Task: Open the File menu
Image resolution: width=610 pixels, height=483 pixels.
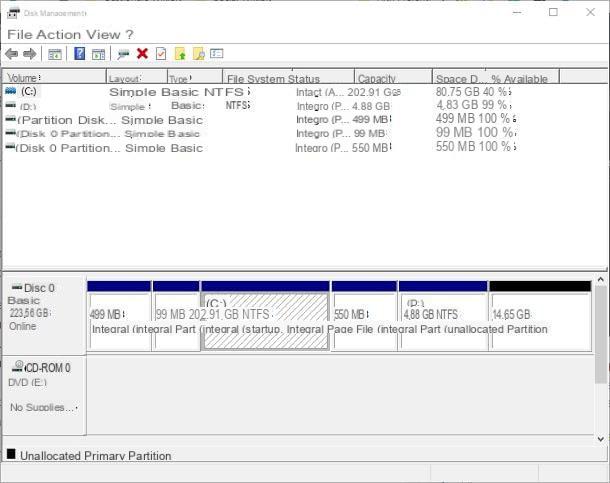Action: tap(19, 35)
